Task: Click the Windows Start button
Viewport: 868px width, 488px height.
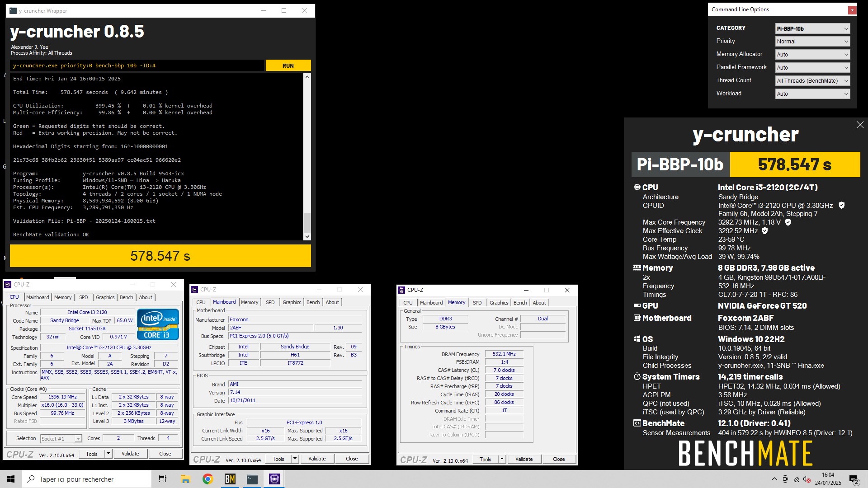Action: (x=11, y=479)
